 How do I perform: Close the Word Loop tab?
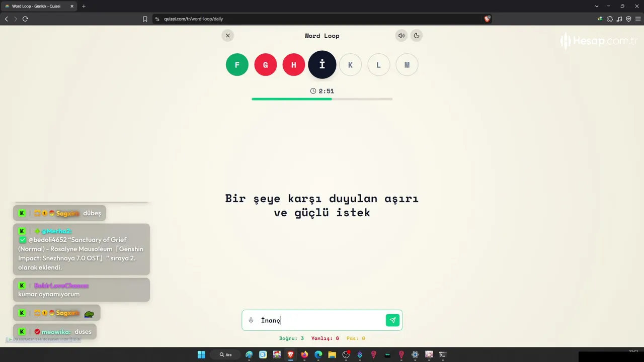(x=72, y=6)
